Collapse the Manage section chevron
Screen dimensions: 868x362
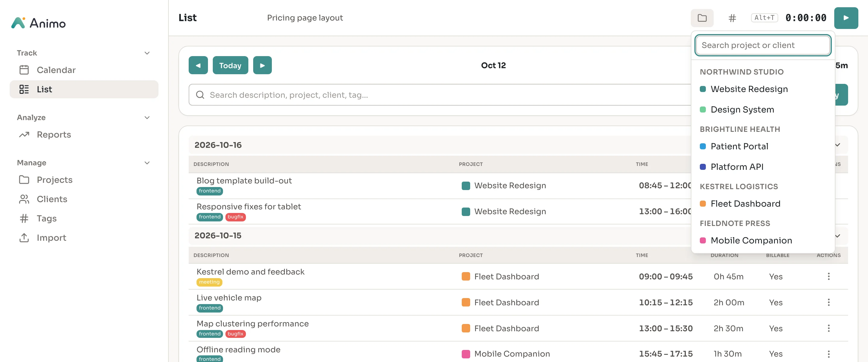(147, 163)
